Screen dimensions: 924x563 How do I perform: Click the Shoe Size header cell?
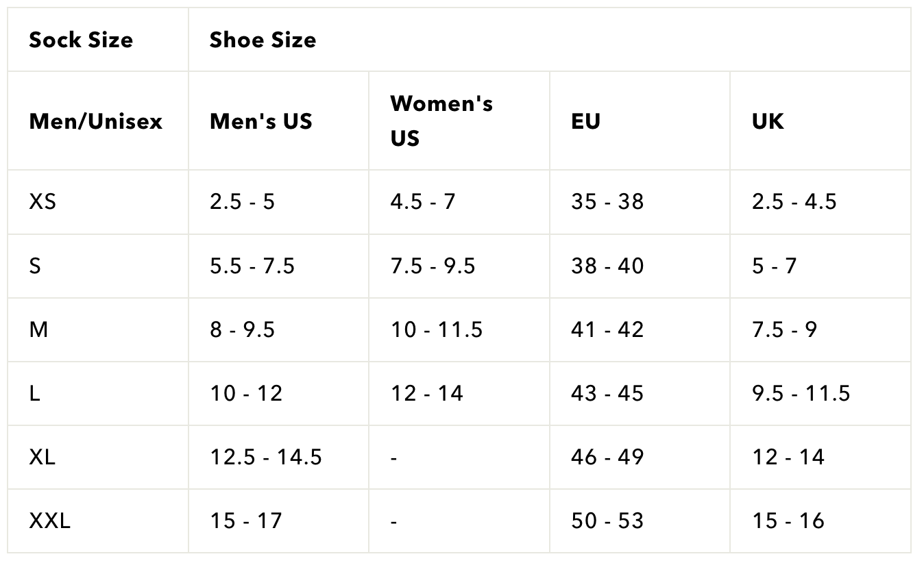pyautogui.click(x=550, y=40)
